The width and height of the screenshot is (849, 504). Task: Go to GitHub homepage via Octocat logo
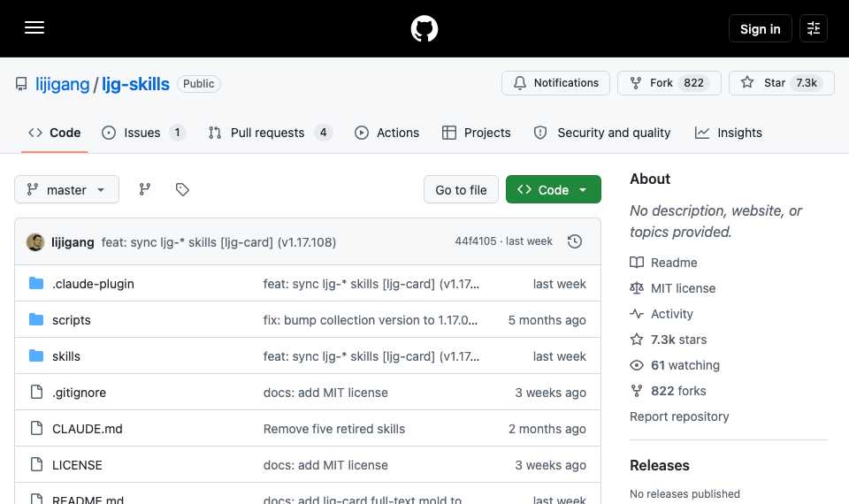tap(424, 28)
